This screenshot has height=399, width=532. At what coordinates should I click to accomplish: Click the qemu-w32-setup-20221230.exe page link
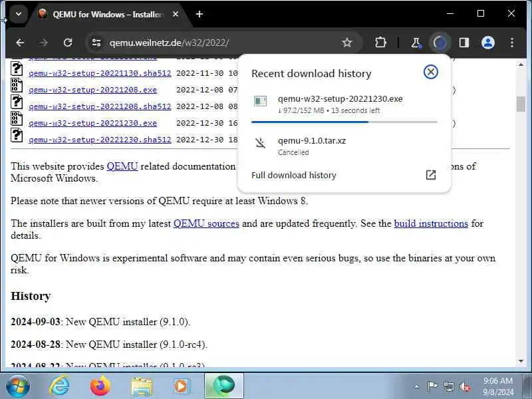click(x=92, y=123)
